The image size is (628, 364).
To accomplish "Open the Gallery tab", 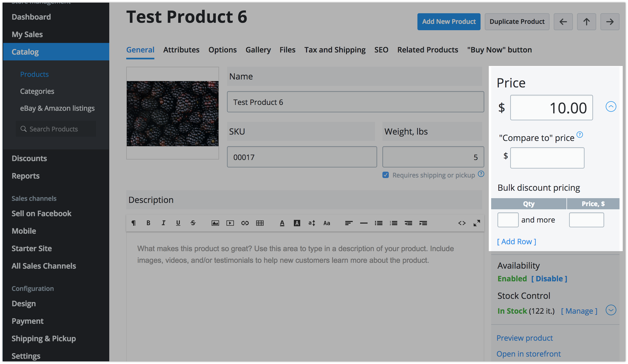I will pyautogui.click(x=258, y=50).
